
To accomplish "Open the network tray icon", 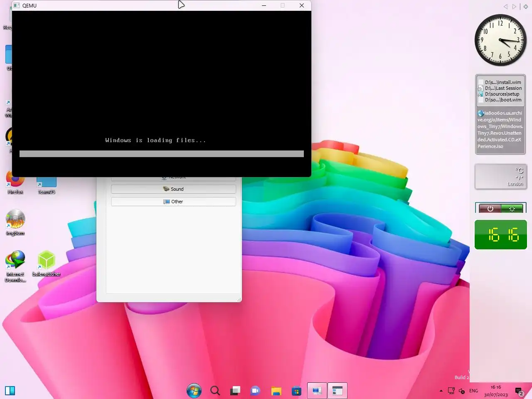I will pyautogui.click(x=451, y=391).
